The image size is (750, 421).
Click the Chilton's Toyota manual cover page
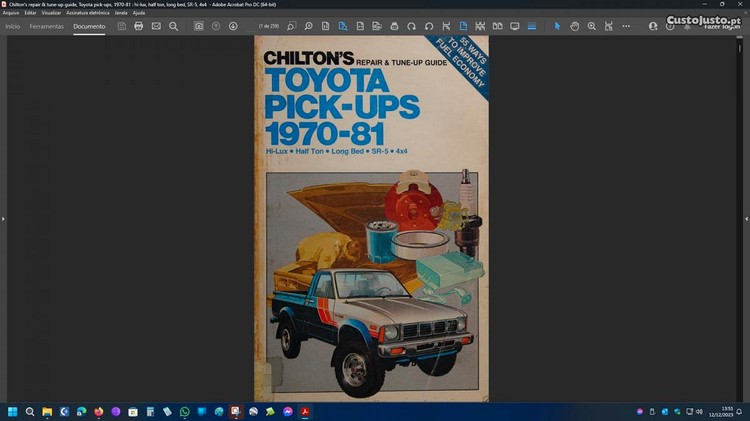coord(371,220)
